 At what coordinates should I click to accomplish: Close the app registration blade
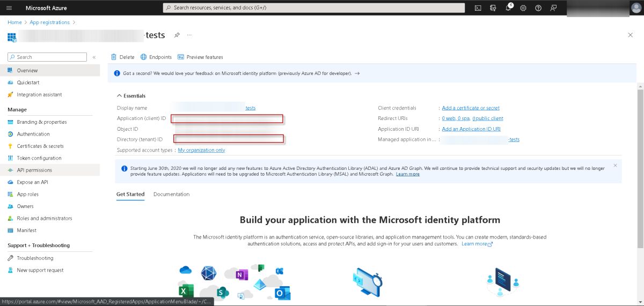point(631,35)
